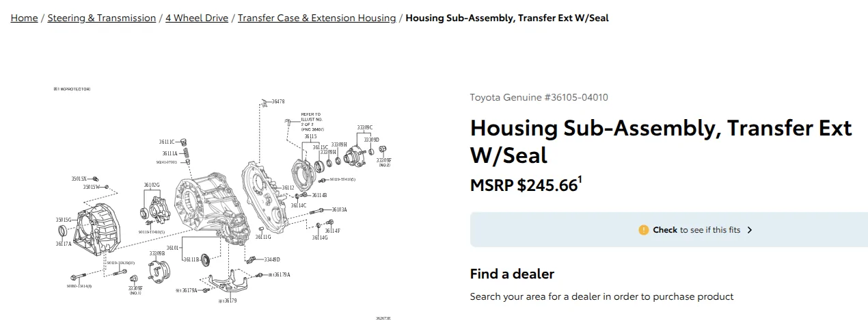868x321 pixels.
Task: Open the 4 Wheel Drive breadcrumb
Action: [197, 18]
